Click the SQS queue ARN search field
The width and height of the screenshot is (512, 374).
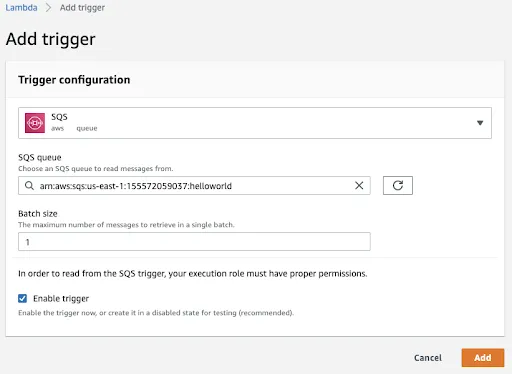[194, 185]
